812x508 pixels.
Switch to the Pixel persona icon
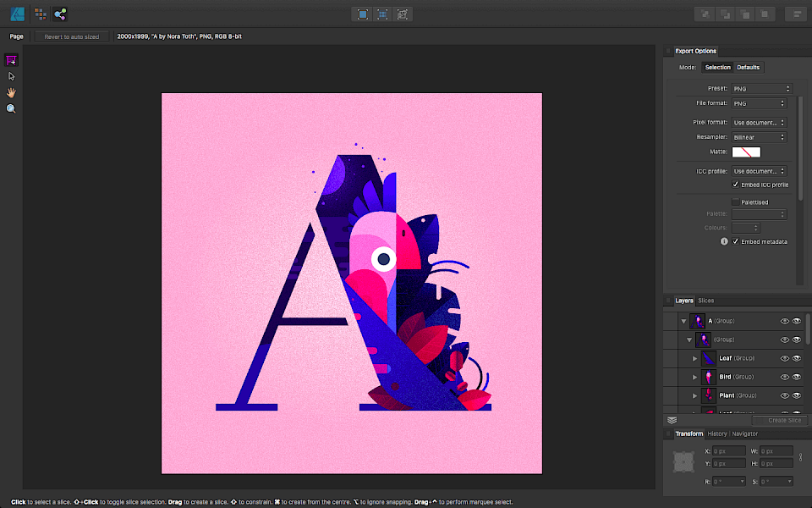pyautogui.click(x=41, y=14)
